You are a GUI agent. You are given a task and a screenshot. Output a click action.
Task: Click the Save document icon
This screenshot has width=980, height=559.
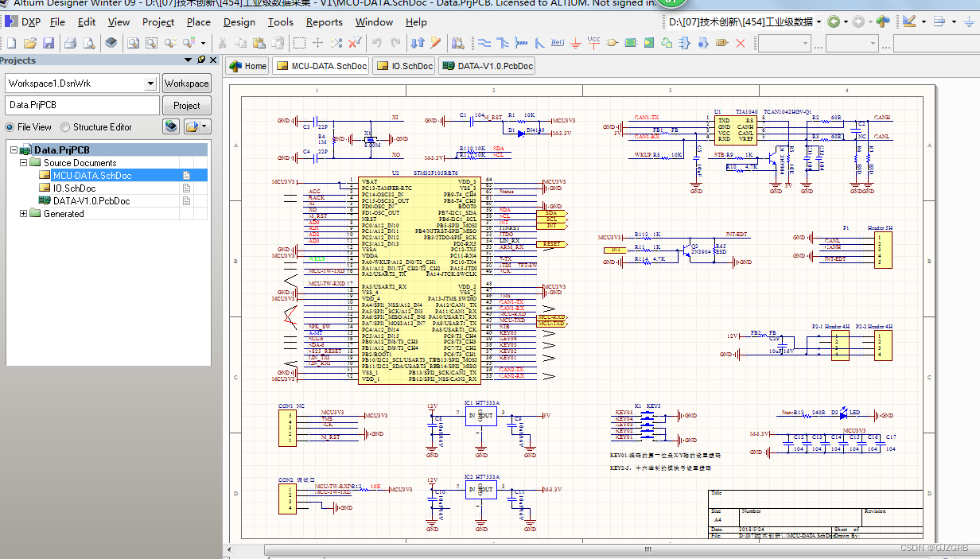pos(49,41)
